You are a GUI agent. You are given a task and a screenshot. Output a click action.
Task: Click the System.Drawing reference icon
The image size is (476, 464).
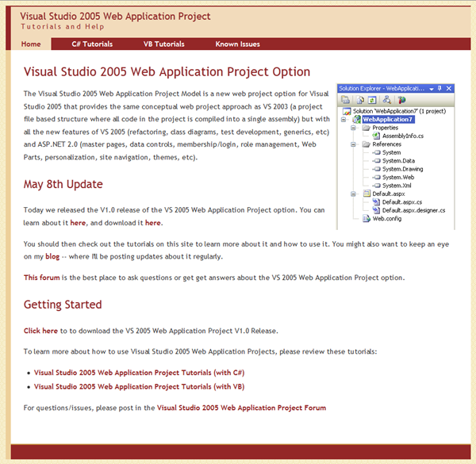[377, 169]
